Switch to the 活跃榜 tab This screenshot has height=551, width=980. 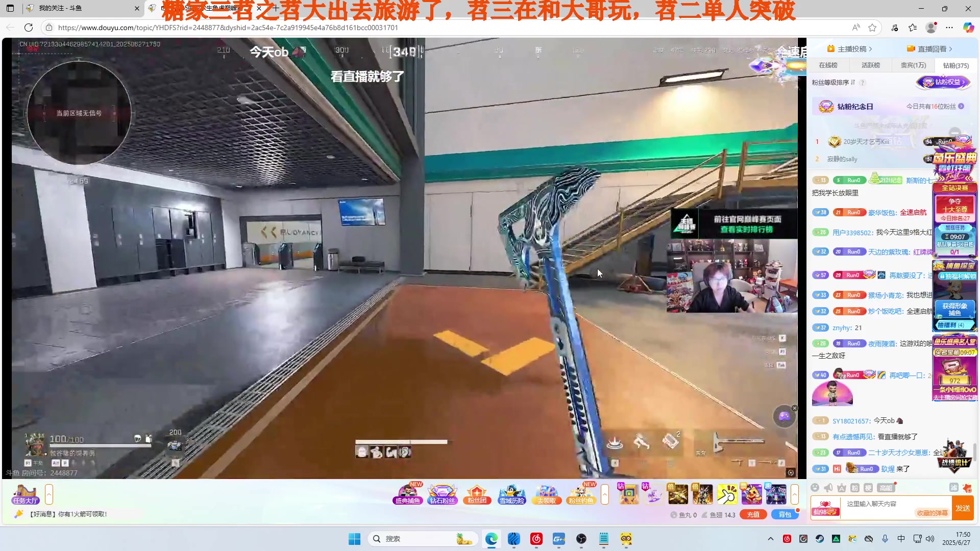click(871, 65)
